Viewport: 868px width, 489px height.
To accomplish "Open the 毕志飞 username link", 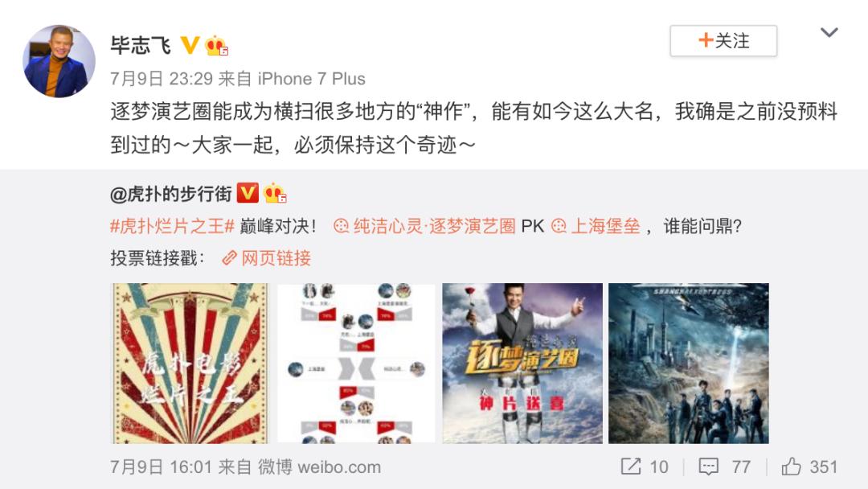I will pyautogui.click(x=141, y=45).
